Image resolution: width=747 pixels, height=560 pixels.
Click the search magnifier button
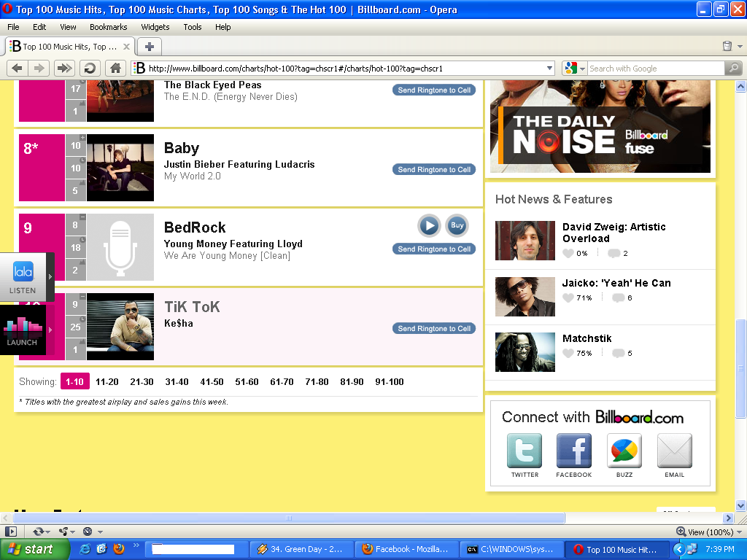click(734, 69)
